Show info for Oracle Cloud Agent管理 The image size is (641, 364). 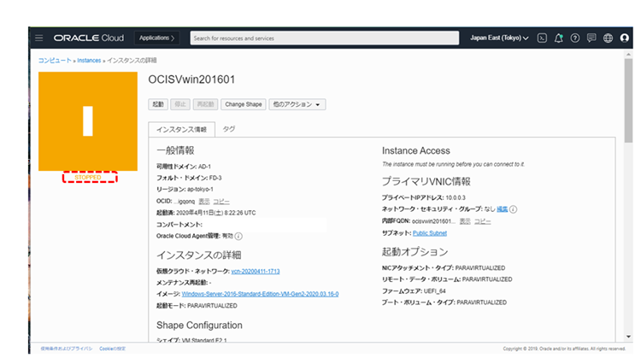[x=238, y=236]
